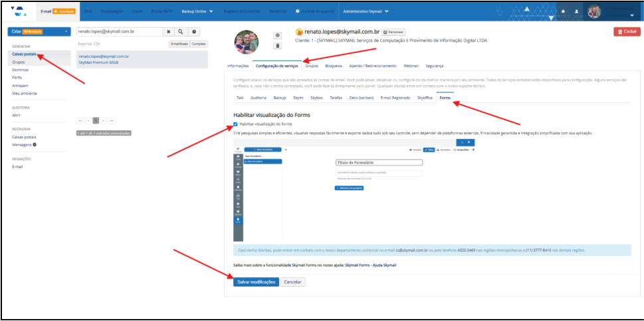Open Skymail Forms - Ajuda Skymail link
The height and width of the screenshot is (321, 644).
pos(370,265)
